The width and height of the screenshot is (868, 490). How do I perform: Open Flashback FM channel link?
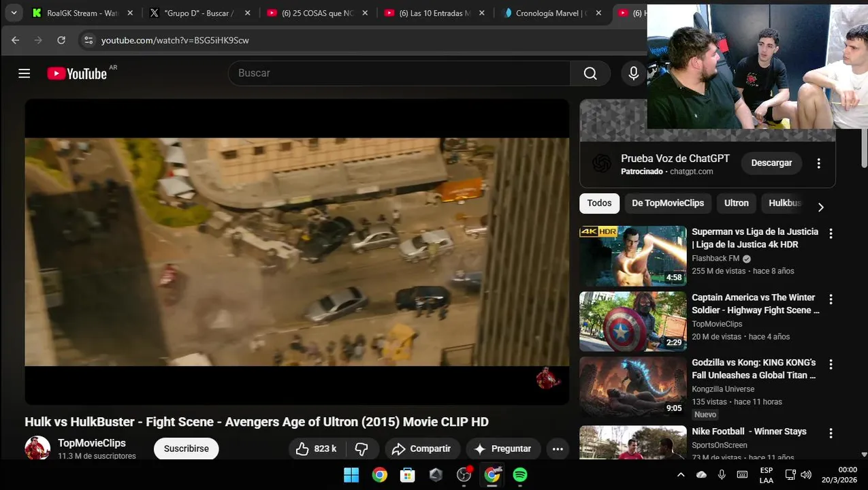716,259
